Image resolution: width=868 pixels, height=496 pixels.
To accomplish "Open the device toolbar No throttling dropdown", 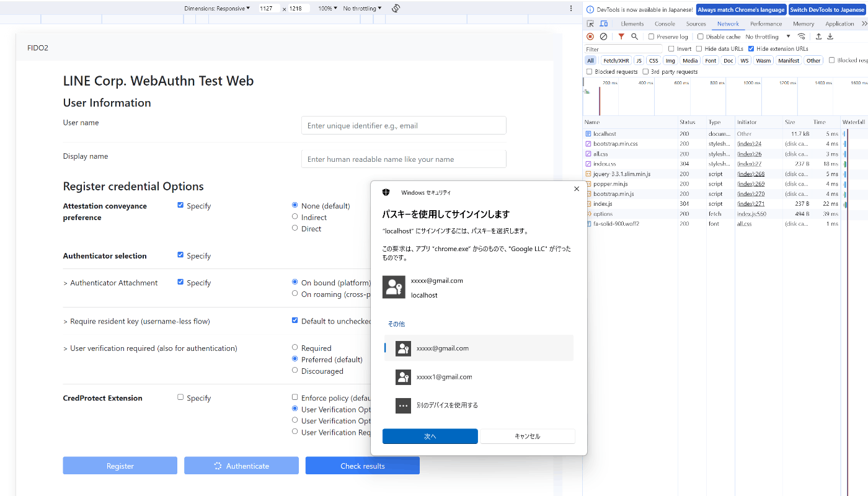I will (x=362, y=9).
